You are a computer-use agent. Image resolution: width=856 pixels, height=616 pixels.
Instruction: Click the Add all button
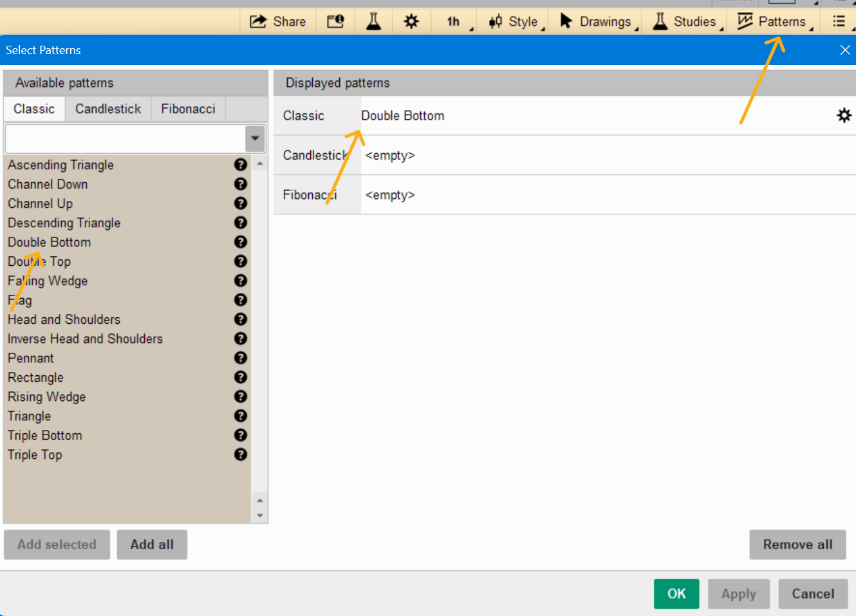tap(152, 545)
